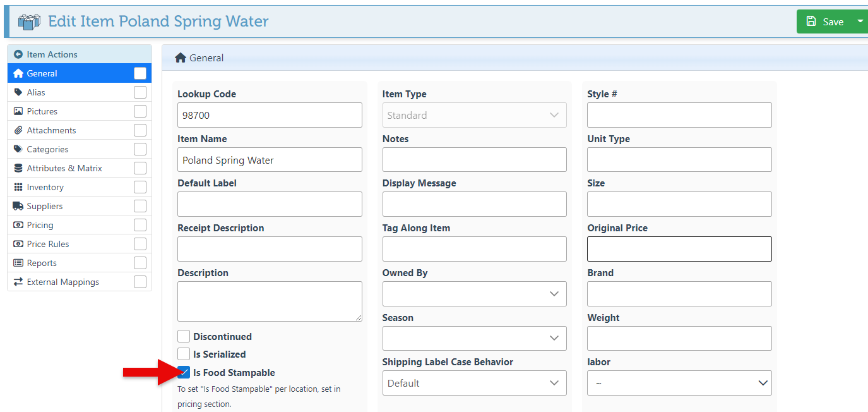Viewport: 868px width, 412px height.
Task: Save the item changes
Action: point(825,21)
